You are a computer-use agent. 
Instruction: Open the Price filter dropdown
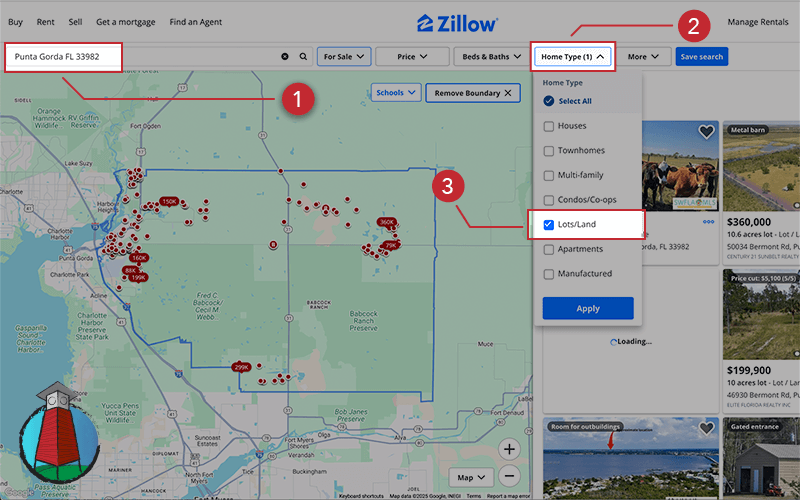click(412, 57)
